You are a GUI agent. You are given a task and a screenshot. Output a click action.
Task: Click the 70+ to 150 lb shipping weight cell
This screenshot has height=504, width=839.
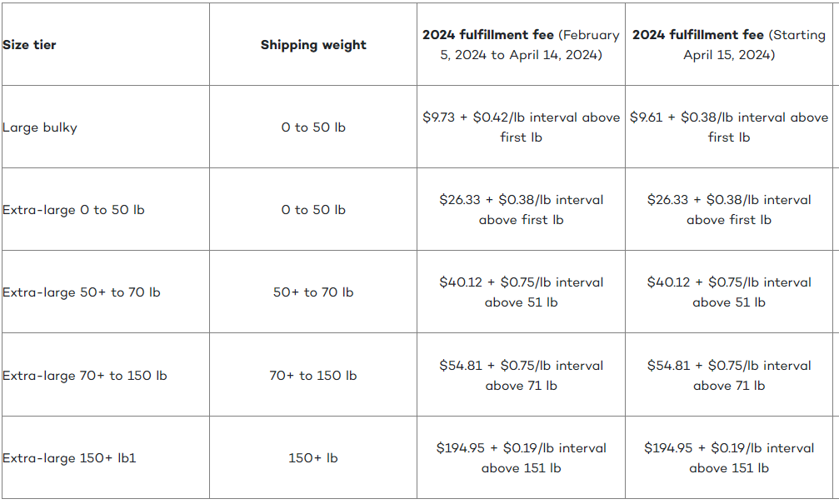313,375
